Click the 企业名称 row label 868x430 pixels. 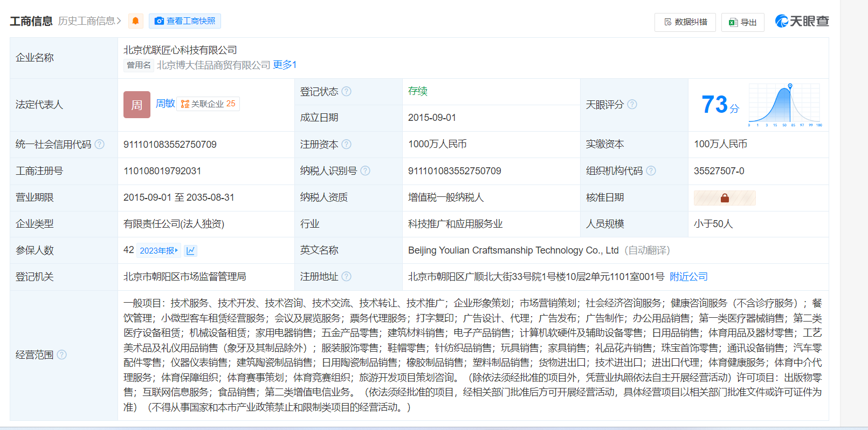(x=35, y=58)
